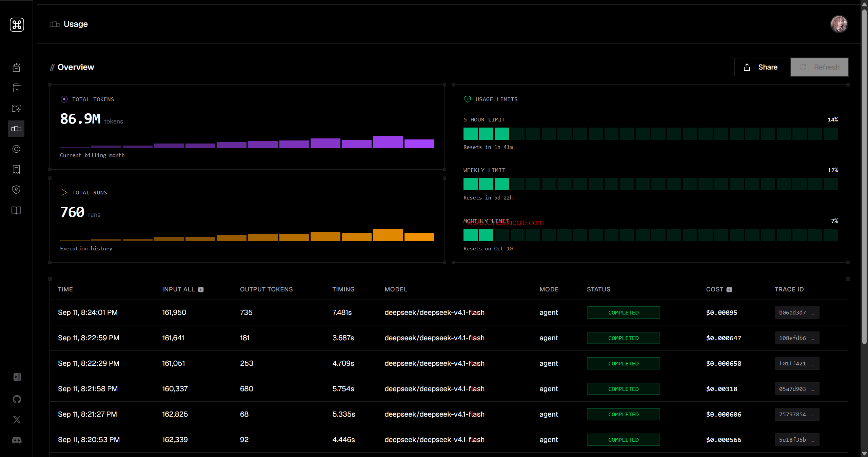Click the timing value 3.687s

pyautogui.click(x=343, y=338)
